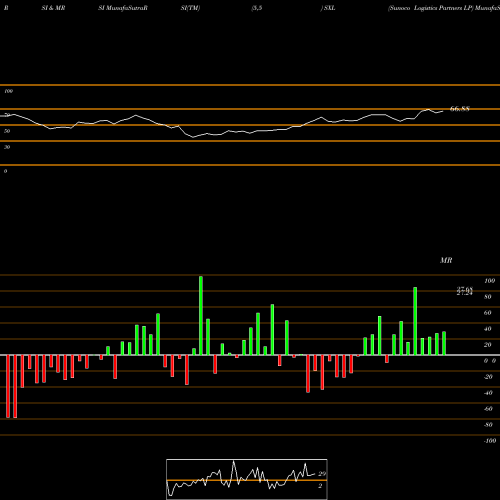Click the '(5,5' parameter text in header

click(257, 8)
